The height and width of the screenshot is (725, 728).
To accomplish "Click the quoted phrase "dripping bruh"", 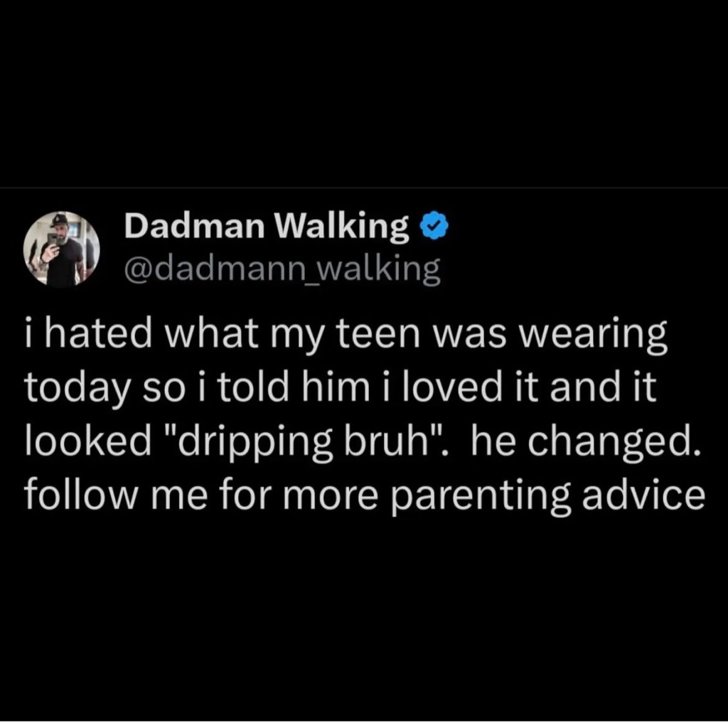I will click(301, 441).
